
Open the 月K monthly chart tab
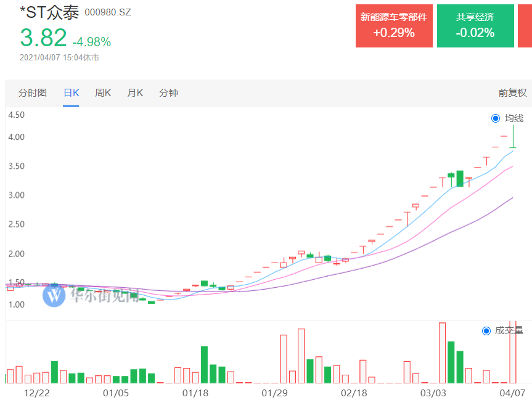click(135, 92)
